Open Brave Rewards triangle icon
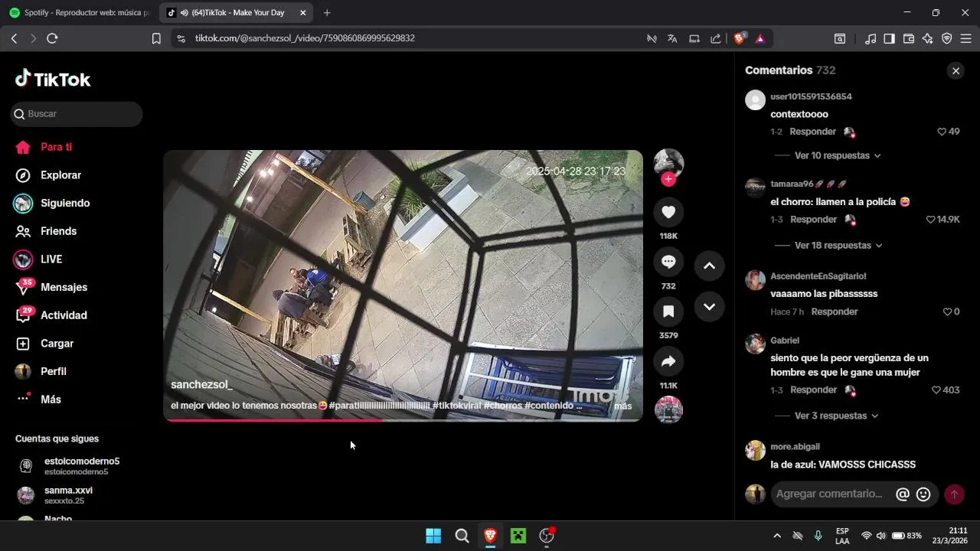This screenshot has width=980, height=551. point(760,38)
